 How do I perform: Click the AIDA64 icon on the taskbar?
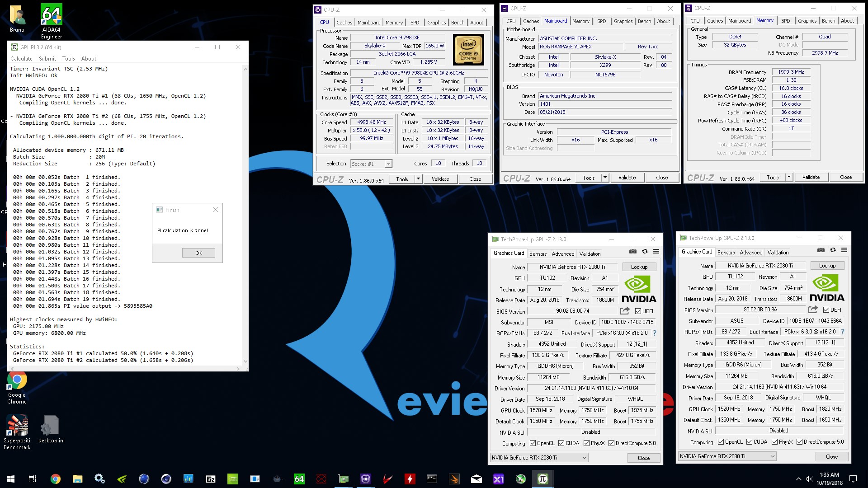299,479
